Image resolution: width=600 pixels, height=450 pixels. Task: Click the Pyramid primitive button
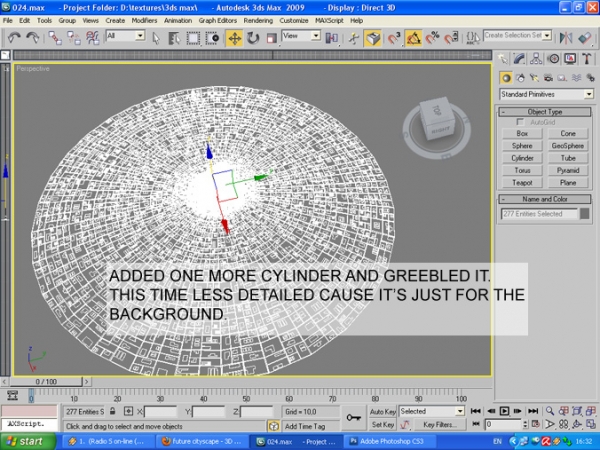[568, 170]
